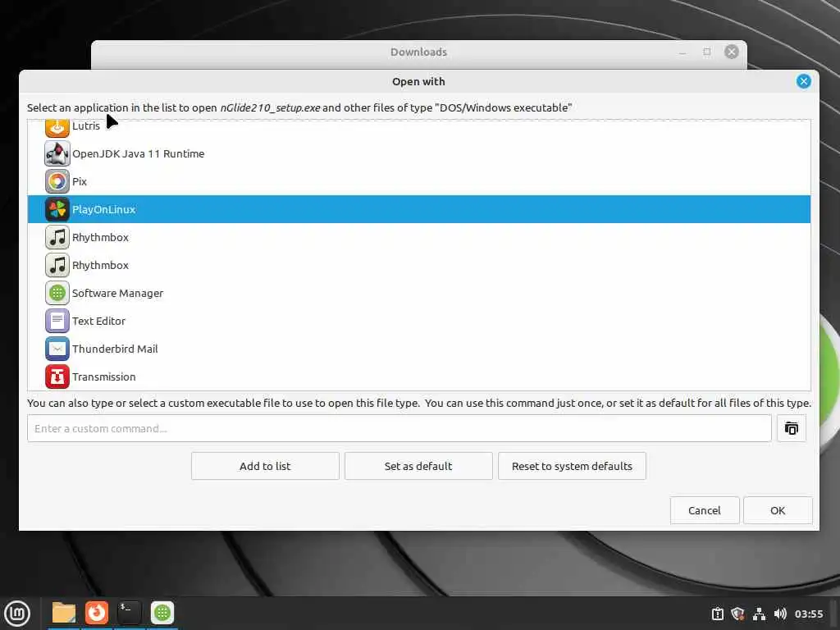
Task: Open Software Manager from the taskbar
Action: click(x=162, y=613)
